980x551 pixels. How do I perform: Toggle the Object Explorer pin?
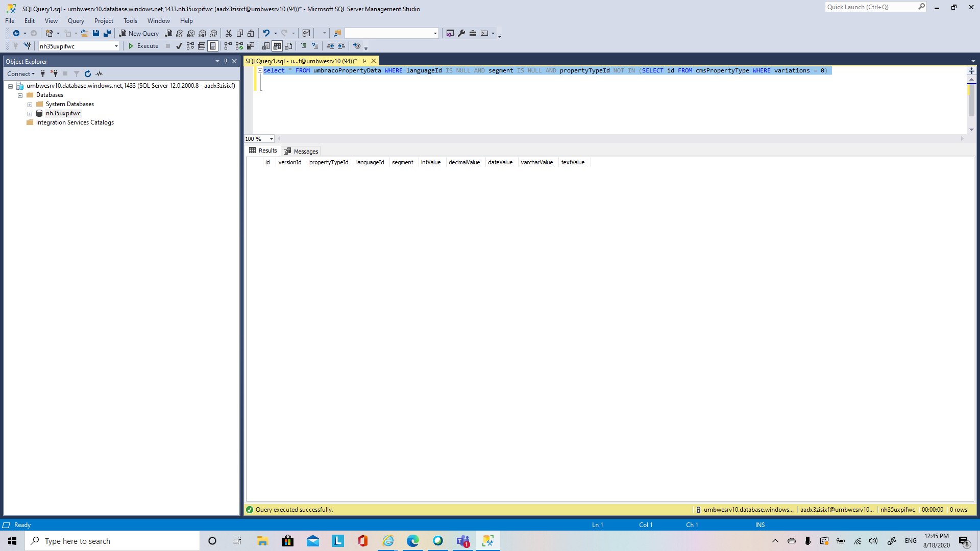[225, 61]
